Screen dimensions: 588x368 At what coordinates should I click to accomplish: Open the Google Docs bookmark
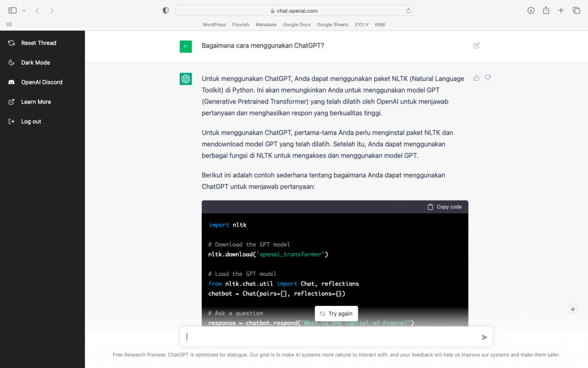coord(297,24)
